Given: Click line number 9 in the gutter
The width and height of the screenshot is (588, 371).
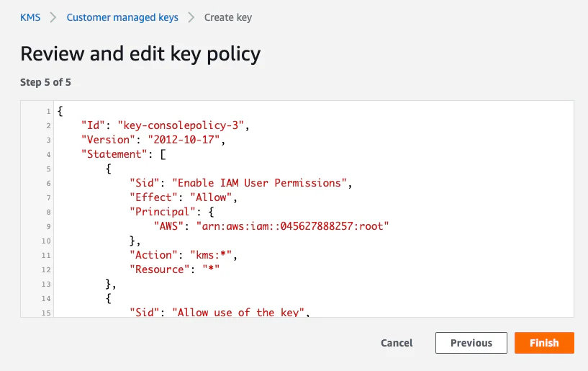Looking at the screenshot, I should coord(48,226).
